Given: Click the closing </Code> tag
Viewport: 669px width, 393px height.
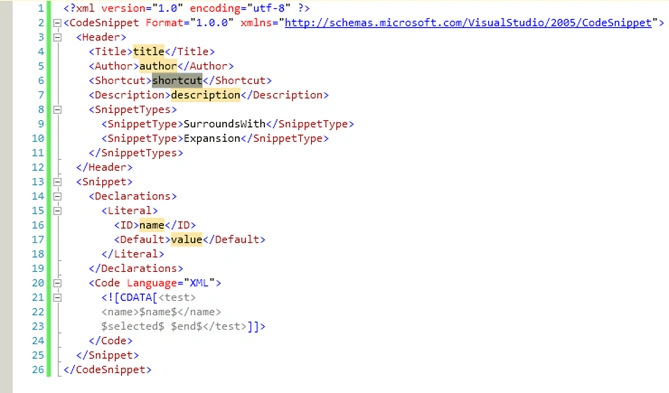Looking at the screenshot, I should pos(111,341).
